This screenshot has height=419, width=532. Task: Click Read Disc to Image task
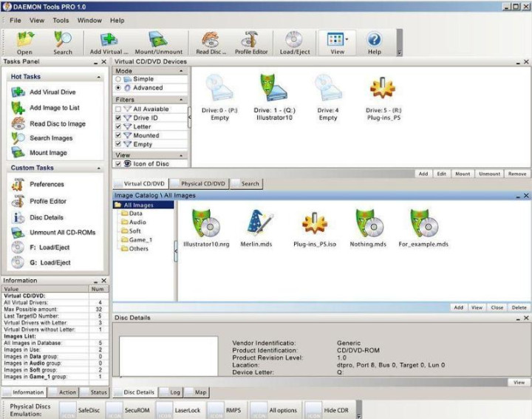click(49, 123)
